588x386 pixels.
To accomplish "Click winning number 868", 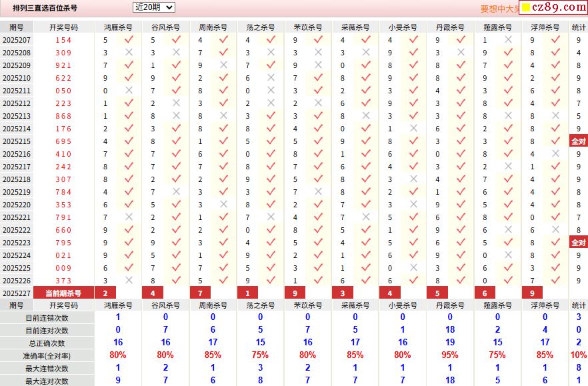I will tap(63, 116).
